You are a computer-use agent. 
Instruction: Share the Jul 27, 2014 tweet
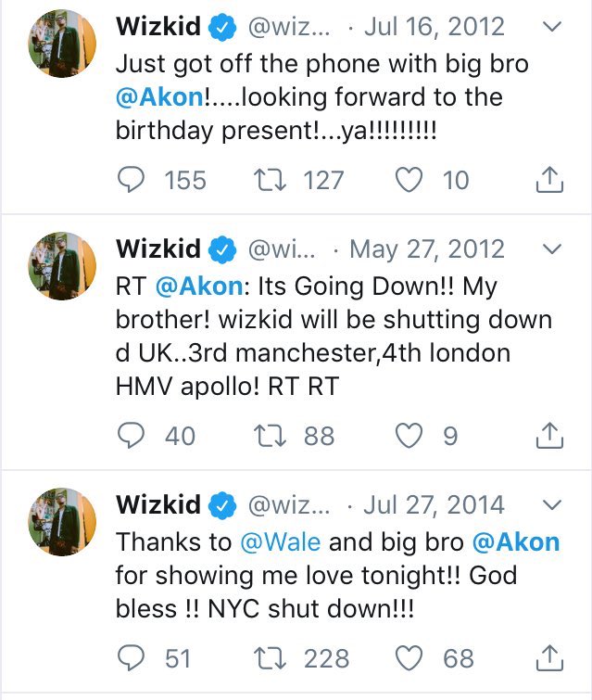(550, 658)
